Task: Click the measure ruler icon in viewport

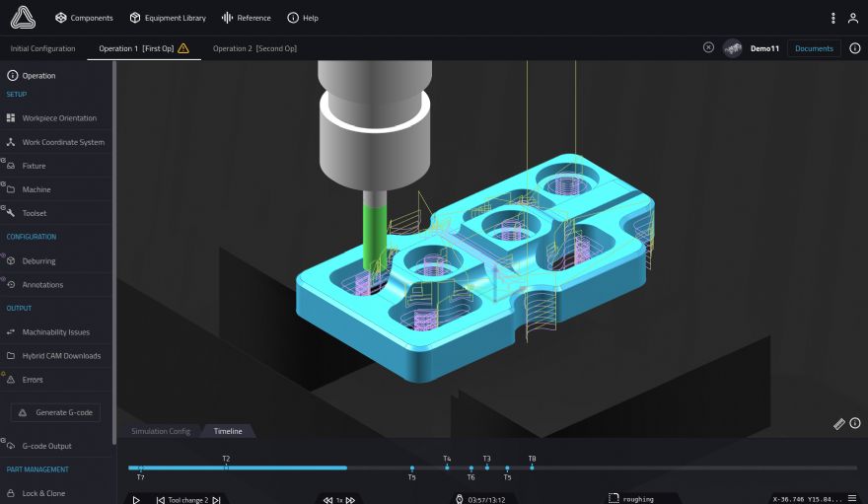Action: [839, 423]
